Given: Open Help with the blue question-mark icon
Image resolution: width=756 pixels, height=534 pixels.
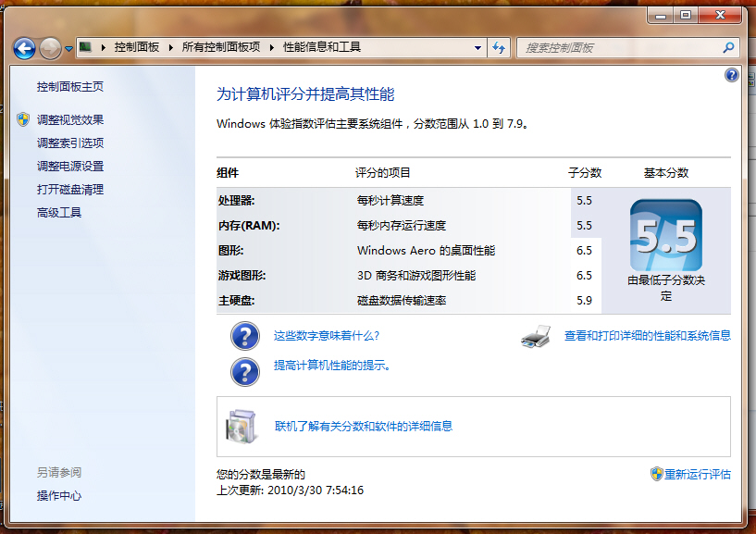Looking at the screenshot, I should click(x=731, y=75).
